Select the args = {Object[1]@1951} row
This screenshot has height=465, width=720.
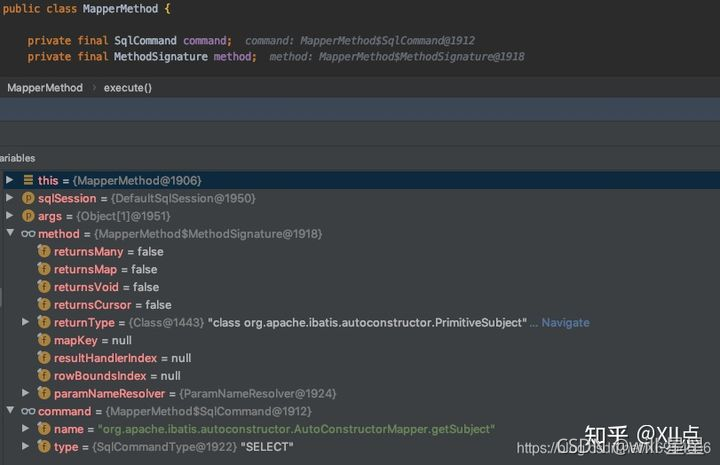pos(360,216)
